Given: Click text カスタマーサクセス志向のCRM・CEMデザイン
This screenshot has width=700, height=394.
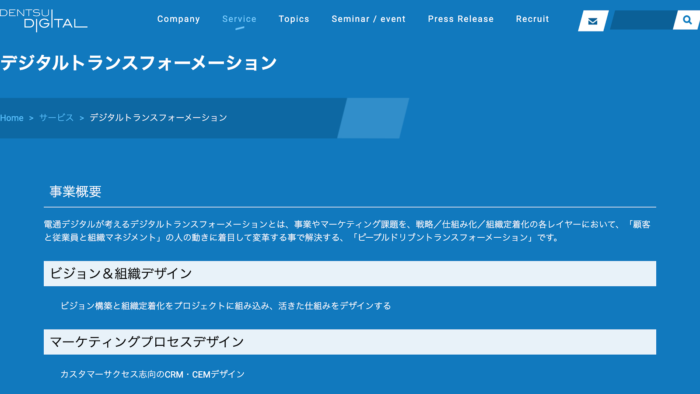Looking at the screenshot, I should click(x=152, y=374).
